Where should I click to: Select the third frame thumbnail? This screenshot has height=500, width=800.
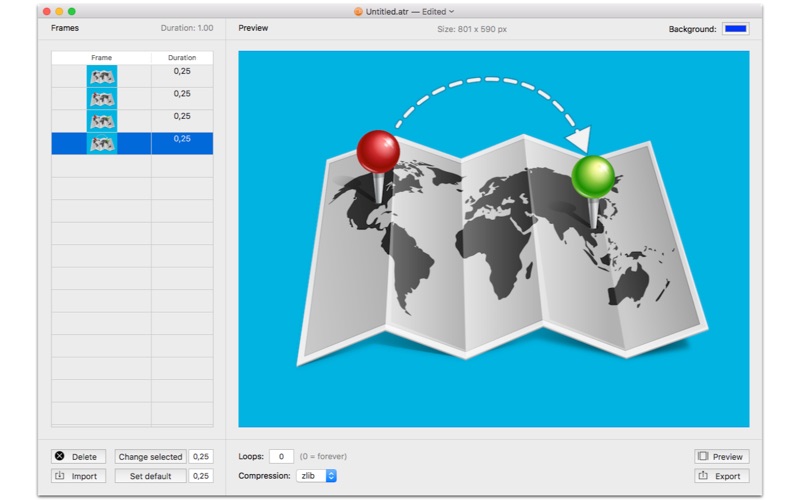[102, 121]
